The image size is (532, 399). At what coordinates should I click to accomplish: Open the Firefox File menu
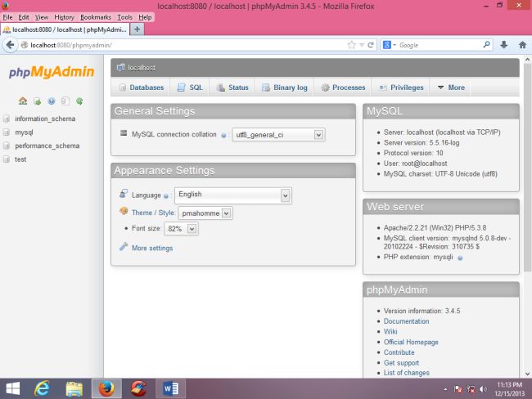click(x=7, y=17)
